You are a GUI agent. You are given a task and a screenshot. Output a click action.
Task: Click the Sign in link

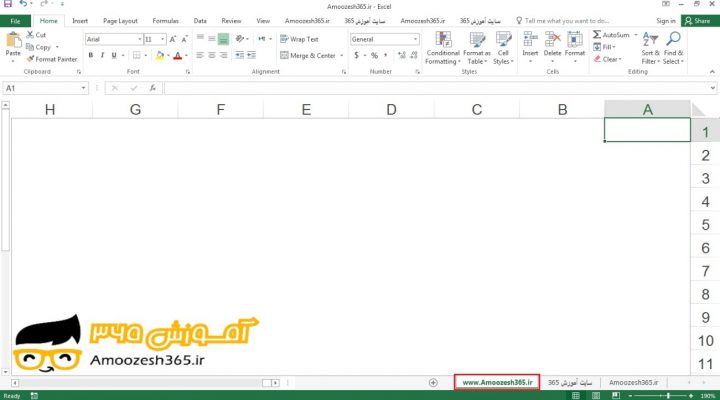[666, 21]
